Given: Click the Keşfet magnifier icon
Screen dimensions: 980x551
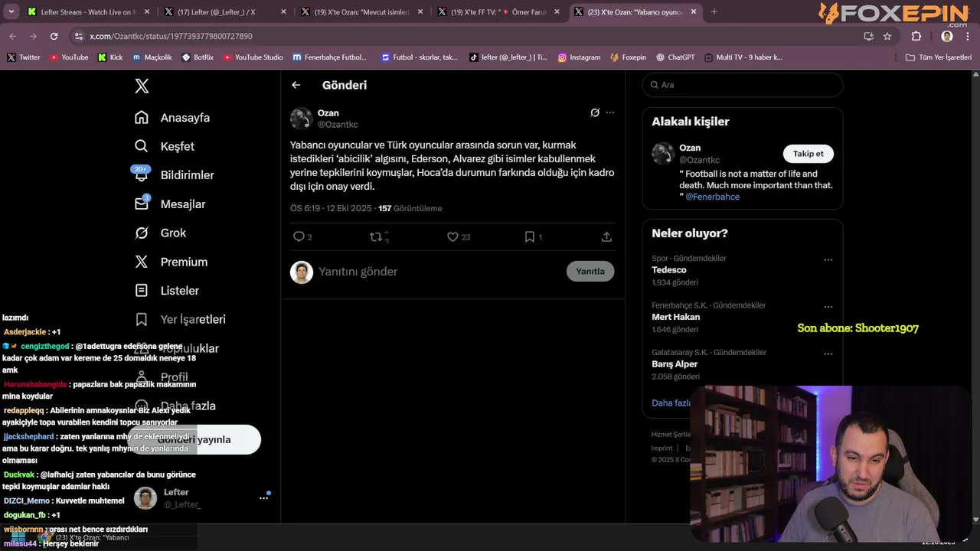Looking at the screenshot, I should coord(142,146).
